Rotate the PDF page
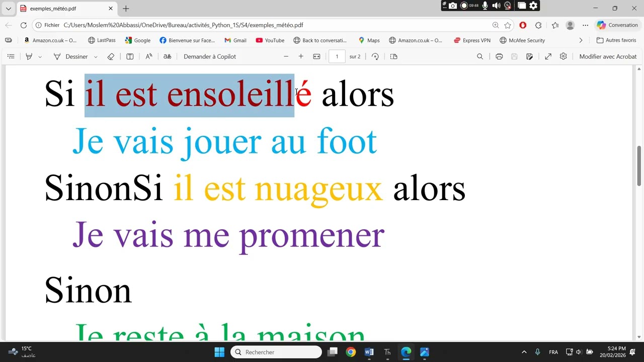 point(375,56)
